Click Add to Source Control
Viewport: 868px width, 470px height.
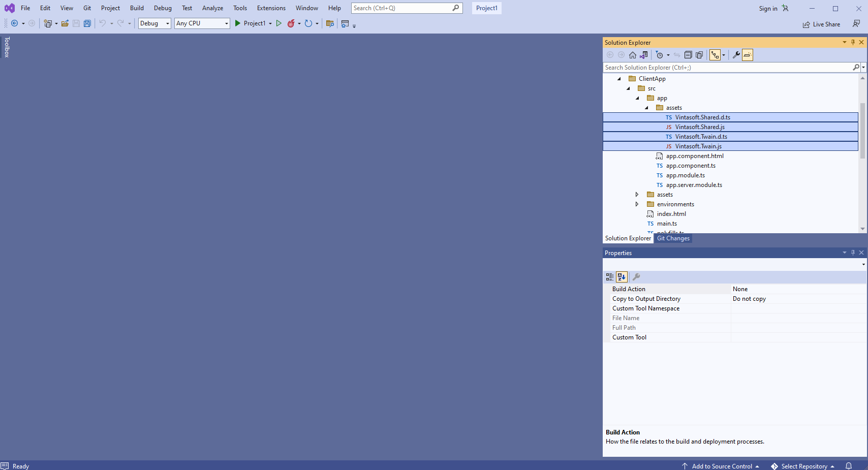722,466
